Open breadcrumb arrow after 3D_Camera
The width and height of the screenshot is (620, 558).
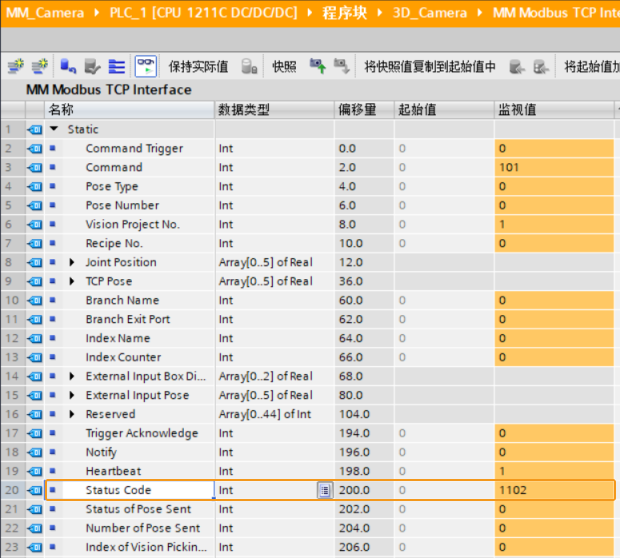[480, 13]
